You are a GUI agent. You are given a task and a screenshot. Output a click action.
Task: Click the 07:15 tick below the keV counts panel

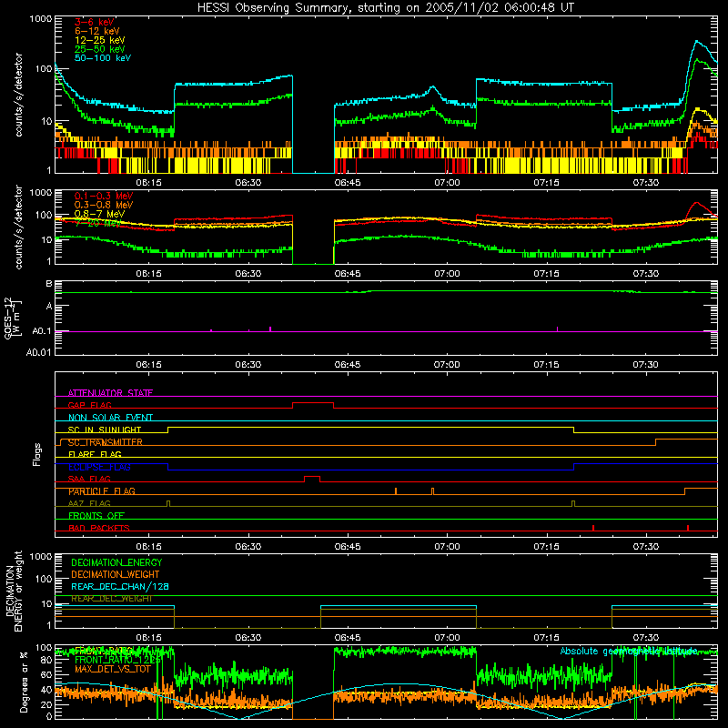click(x=546, y=183)
